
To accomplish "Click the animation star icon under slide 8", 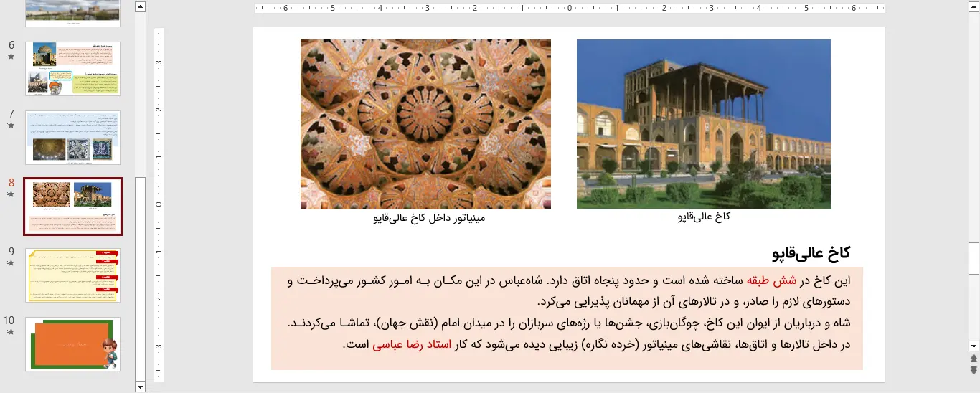I will pyautogui.click(x=11, y=194).
